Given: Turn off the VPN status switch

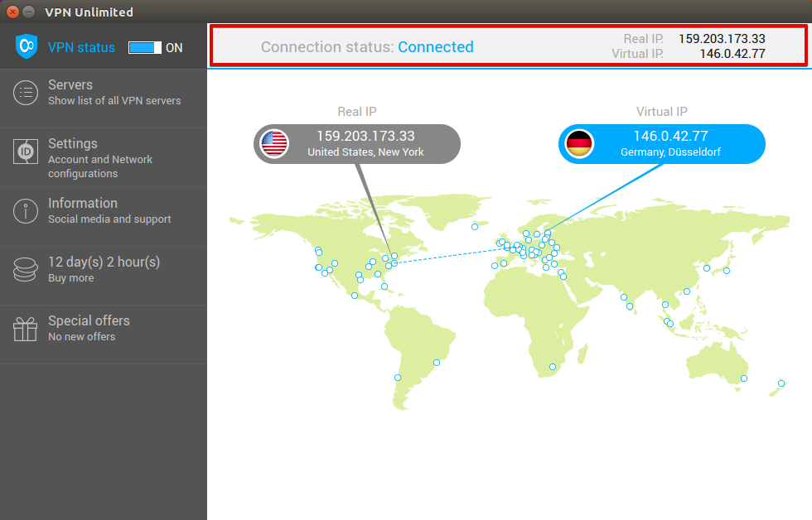Looking at the screenshot, I should point(144,47).
